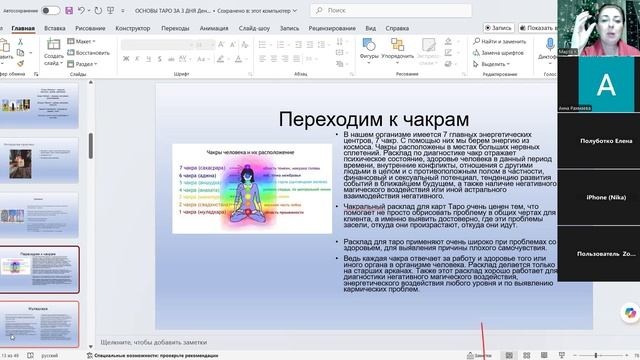The width and height of the screenshot is (640, 360).
Task: Open the Анимация tab
Action: [x=214, y=28]
